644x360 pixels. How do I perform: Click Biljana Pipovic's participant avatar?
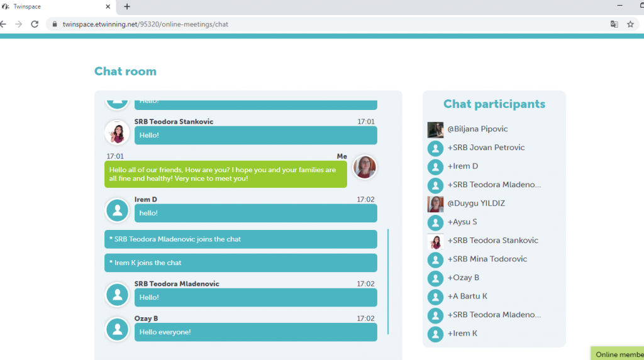pyautogui.click(x=435, y=129)
